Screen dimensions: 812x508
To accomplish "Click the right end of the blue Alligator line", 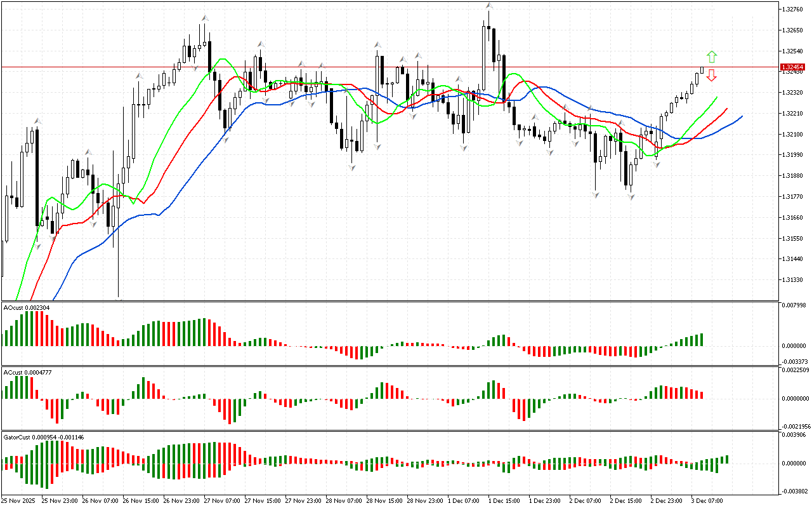I will 742,116.
